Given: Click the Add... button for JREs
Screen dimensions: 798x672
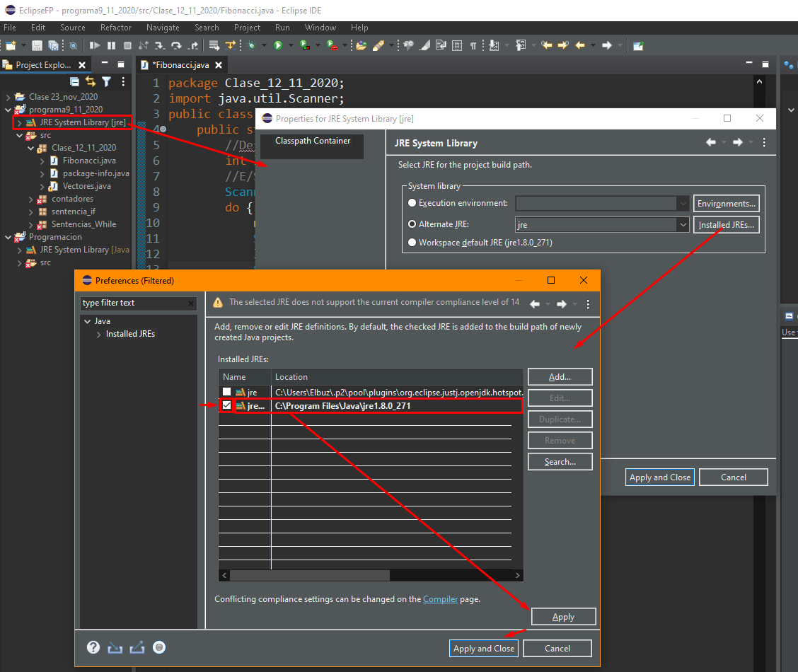Looking at the screenshot, I should click(x=560, y=377).
